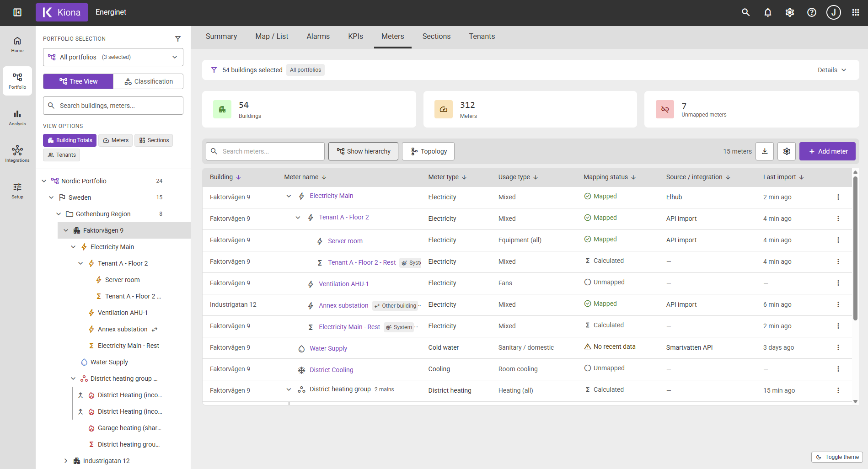Toggle Meters view option chip
The image size is (868, 469).
(x=115, y=140)
